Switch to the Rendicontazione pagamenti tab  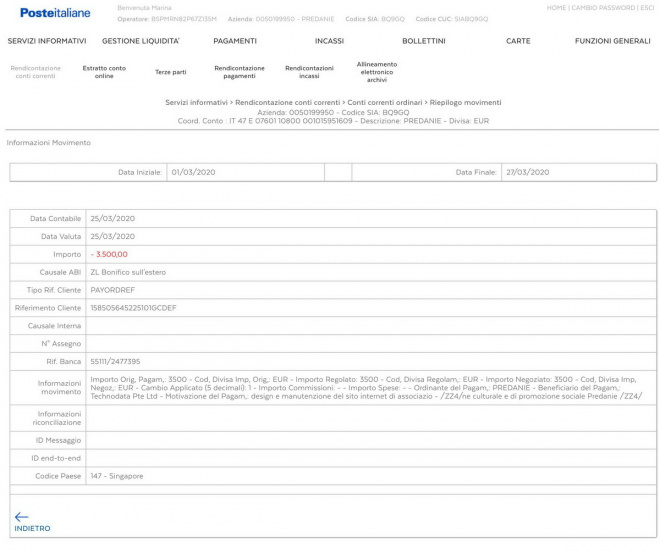pyautogui.click(x=240, y=72)
